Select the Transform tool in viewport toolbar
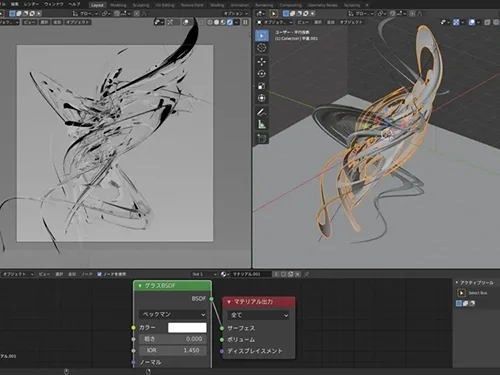Image resolution: width=500 pixels, height=375 pixels. 262,98
